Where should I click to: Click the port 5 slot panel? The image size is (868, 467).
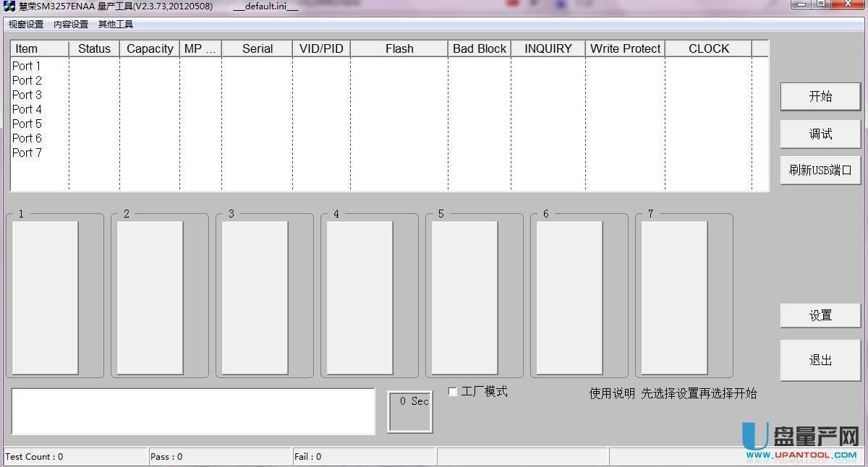(464, 298)
